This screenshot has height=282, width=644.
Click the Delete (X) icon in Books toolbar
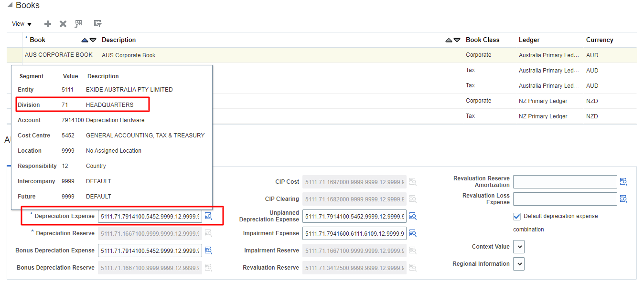[63, 23]
